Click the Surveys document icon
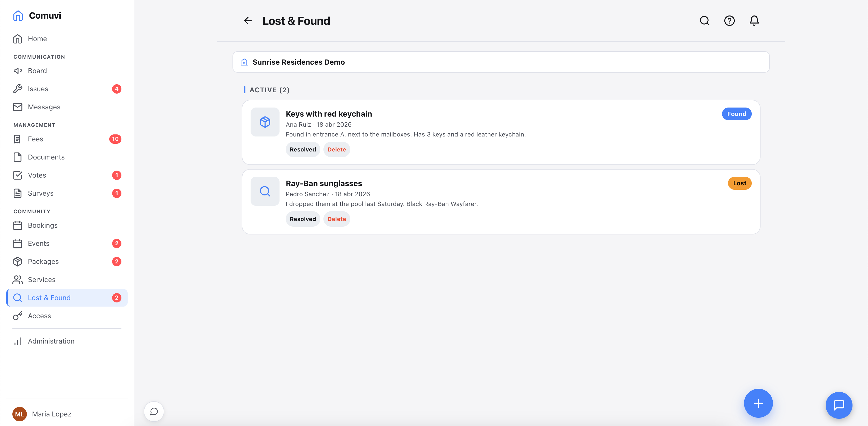 click(x=18, y=193)
